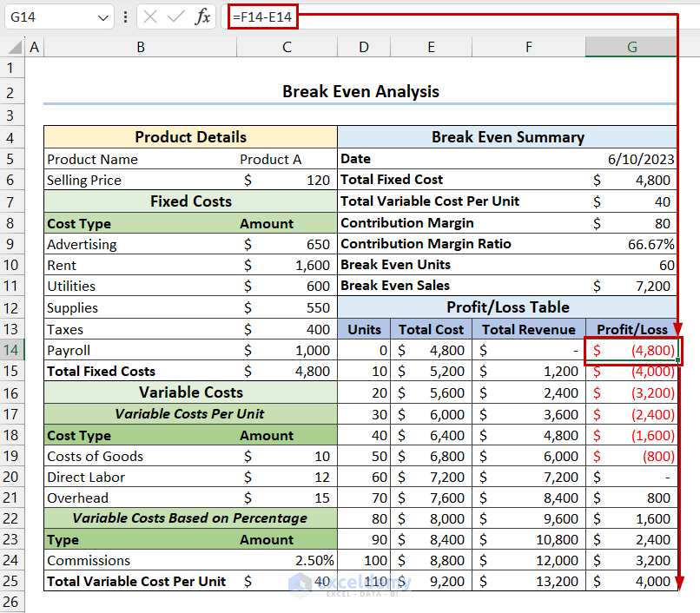The width and height of the screenshot is (700, 613).
Task: Click the Enter checkmark in formula bar
Action: [x=176, y=17]
